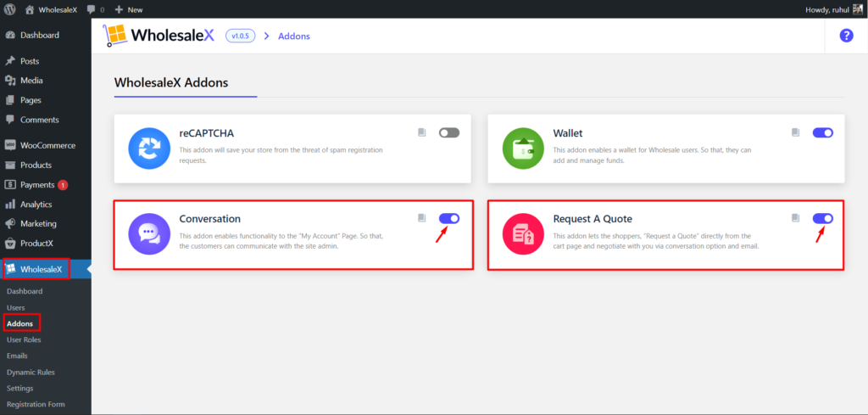Open the Dynamic Rules submenu item

coord(31,373)
